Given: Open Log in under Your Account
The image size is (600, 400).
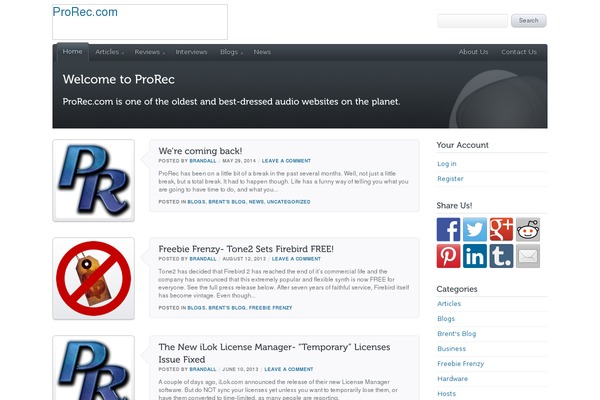Looking at the screenshot, I should [447, 164].
